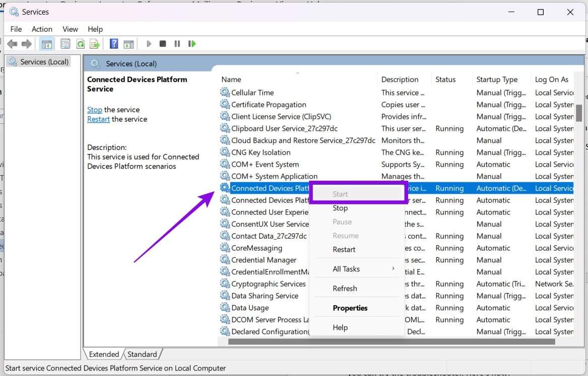Viewport: 588px width, 376px height.
Task: Switch to the Standard tab
Action: [x=142, y=354]
